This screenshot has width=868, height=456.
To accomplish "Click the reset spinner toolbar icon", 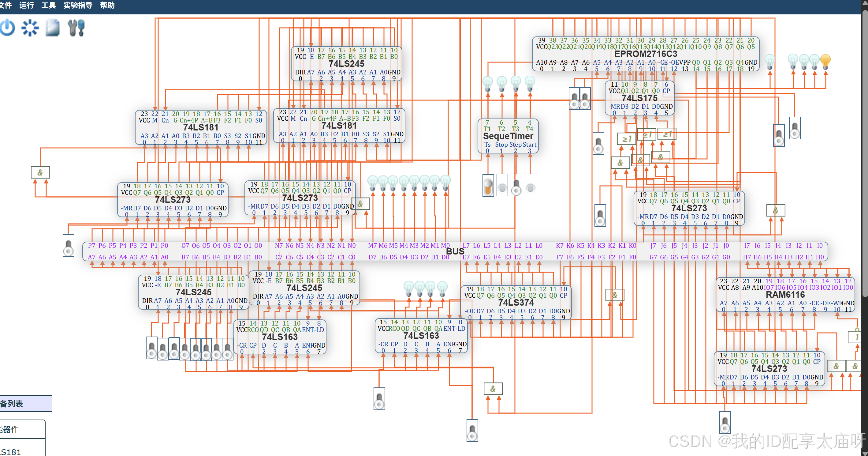I will (x=30, y=28).
